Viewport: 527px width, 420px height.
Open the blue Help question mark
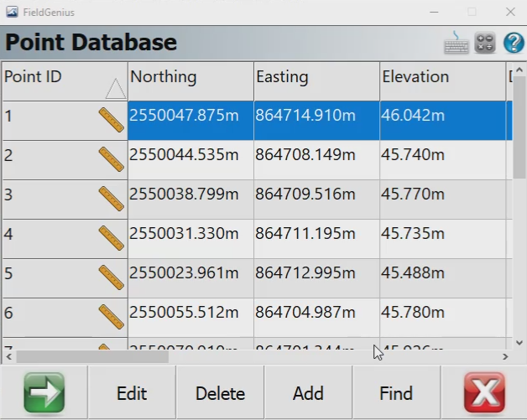(x=513, y=43)
